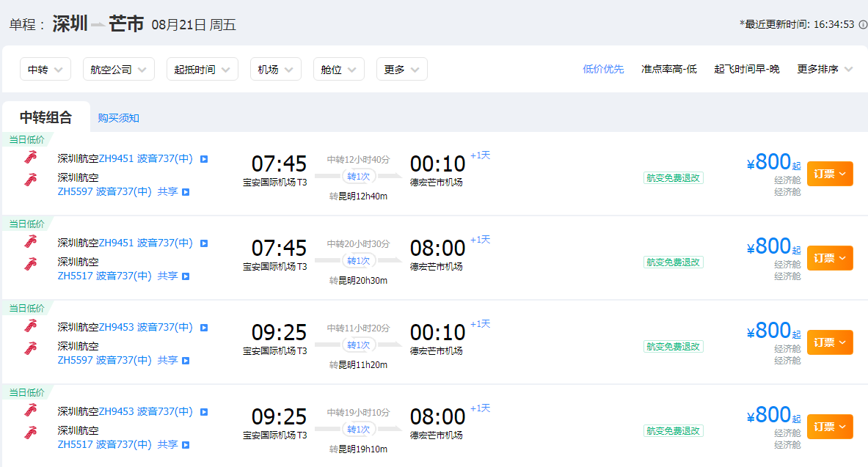
Task: Open the 中转 filter dropdown
Action: [45, 69]
